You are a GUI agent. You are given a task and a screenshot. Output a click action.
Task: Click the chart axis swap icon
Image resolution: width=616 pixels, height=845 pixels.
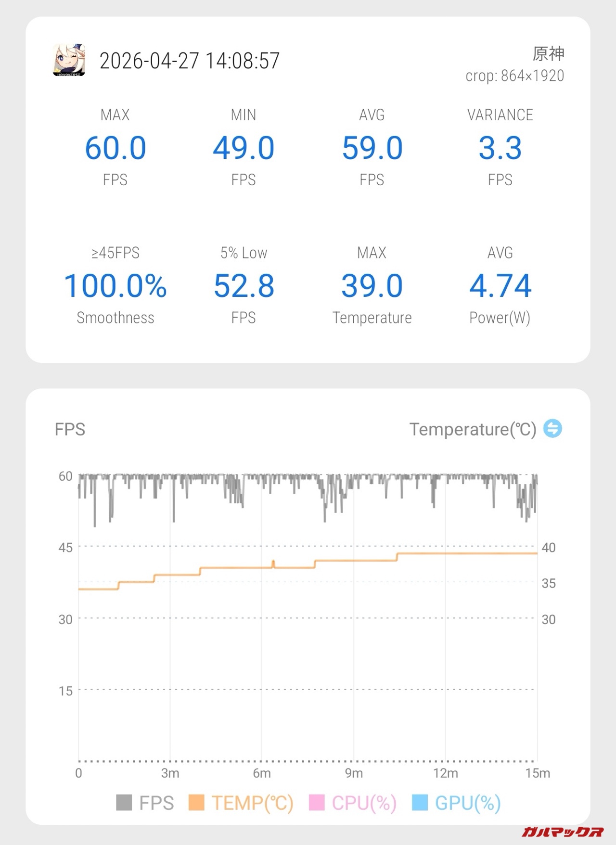tap(552, 428)
